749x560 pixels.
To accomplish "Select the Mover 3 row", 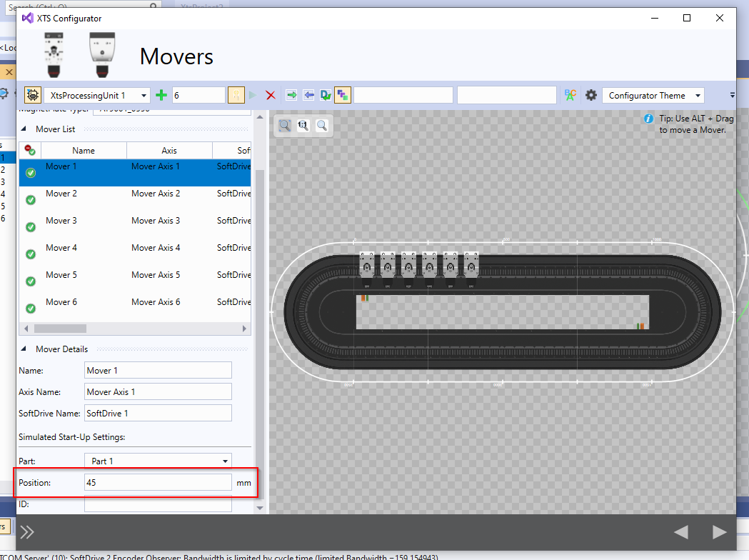I will (x=135, y=227).
